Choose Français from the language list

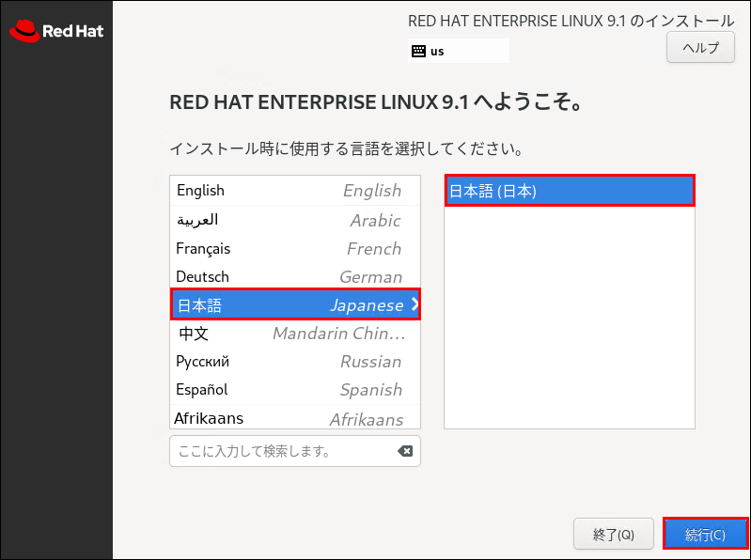click(295, 248)
